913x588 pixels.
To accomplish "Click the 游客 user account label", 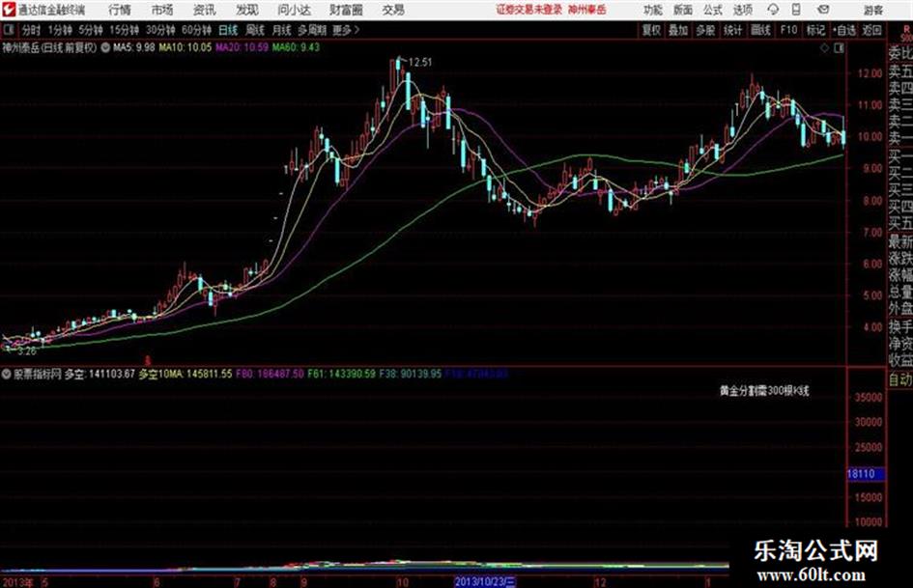I will 872,10.
